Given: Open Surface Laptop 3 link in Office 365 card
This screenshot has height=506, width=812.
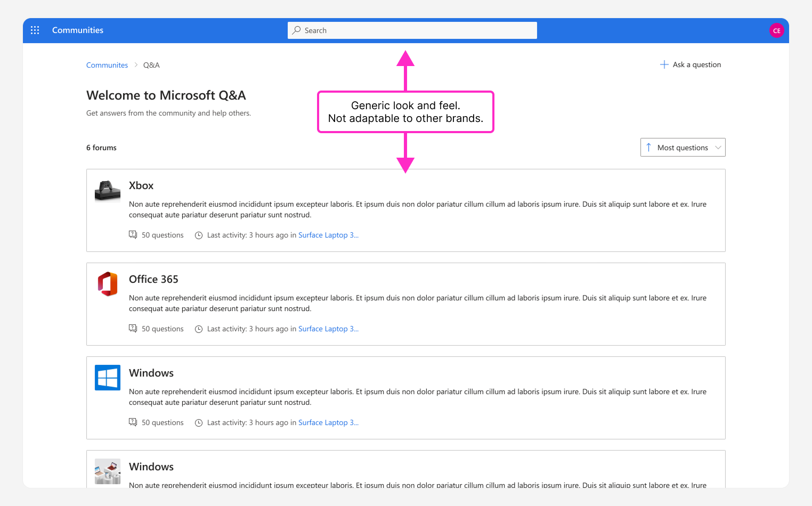Looking at the screenshot, I should [x=328, y=329].
